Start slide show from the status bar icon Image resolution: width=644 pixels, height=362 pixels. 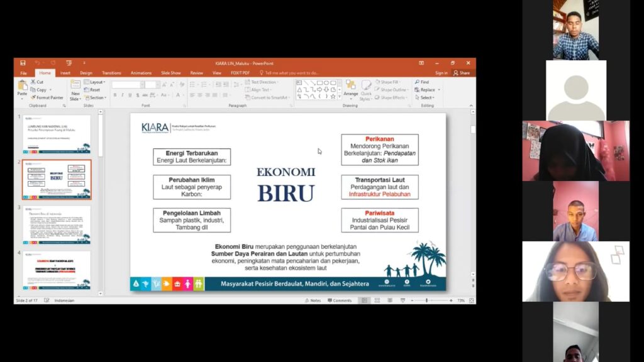pyautogui.click(x=402, y=300)
